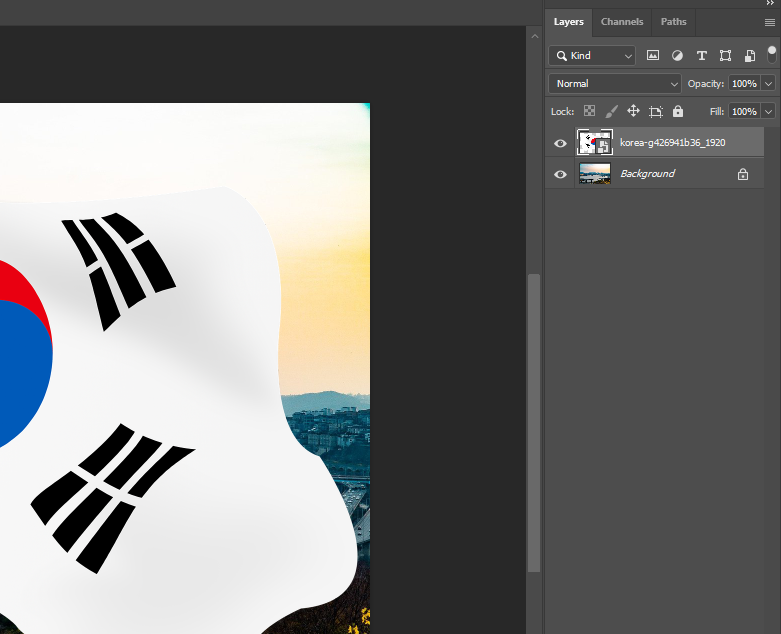Viewport: 781px width, 634px height.
Task: Click the Fill 100% value field
Action: click(744, 112)
